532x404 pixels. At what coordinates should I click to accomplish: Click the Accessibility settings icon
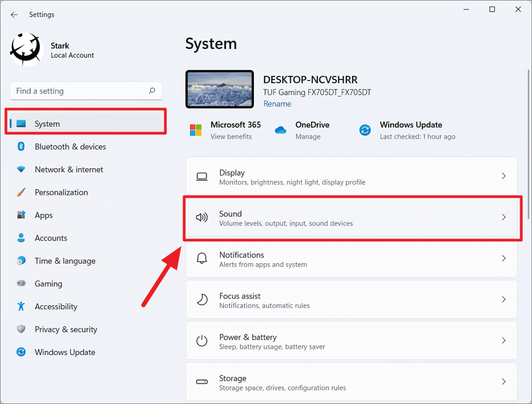tap(20, 306)
